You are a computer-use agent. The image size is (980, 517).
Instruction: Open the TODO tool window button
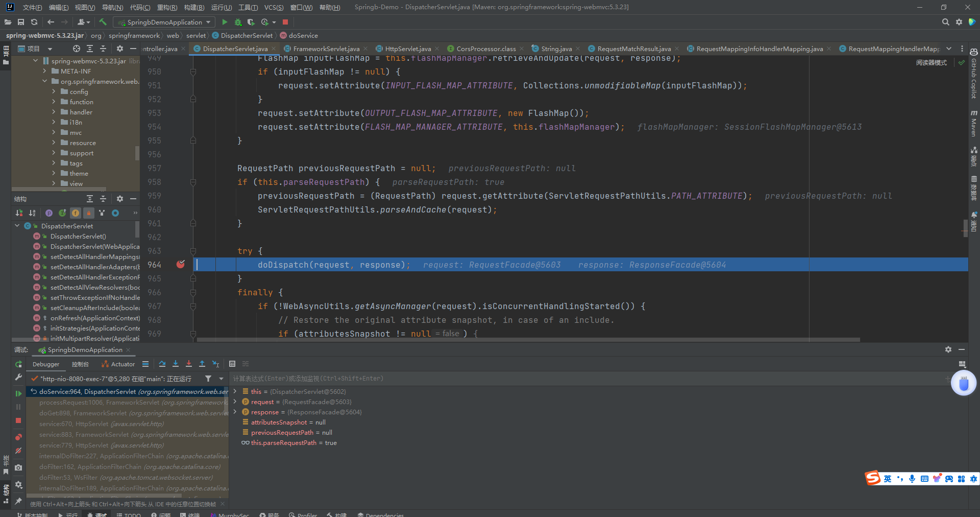click(129, 514)
